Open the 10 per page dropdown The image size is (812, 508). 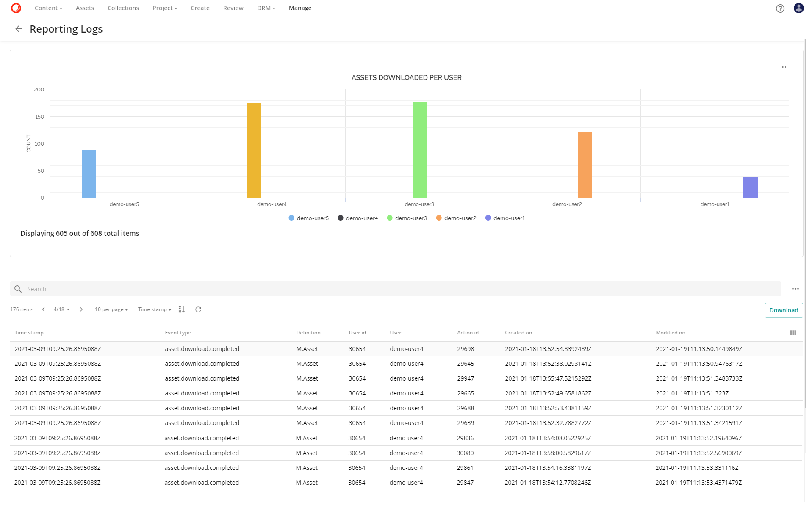tap(111, 309)
